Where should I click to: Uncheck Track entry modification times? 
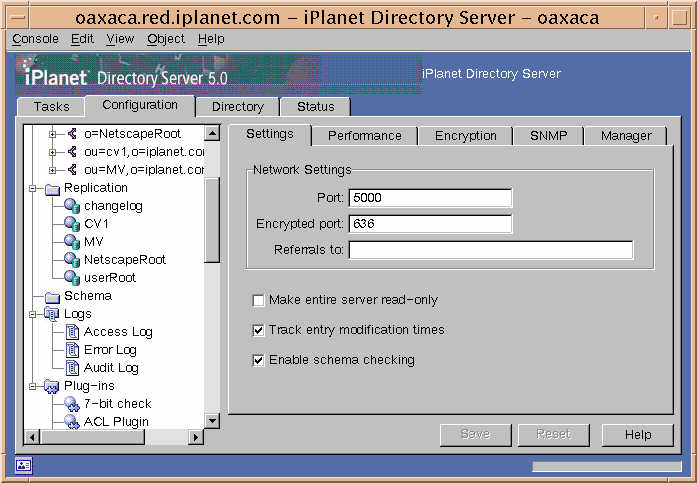click(x=258, y=330)
